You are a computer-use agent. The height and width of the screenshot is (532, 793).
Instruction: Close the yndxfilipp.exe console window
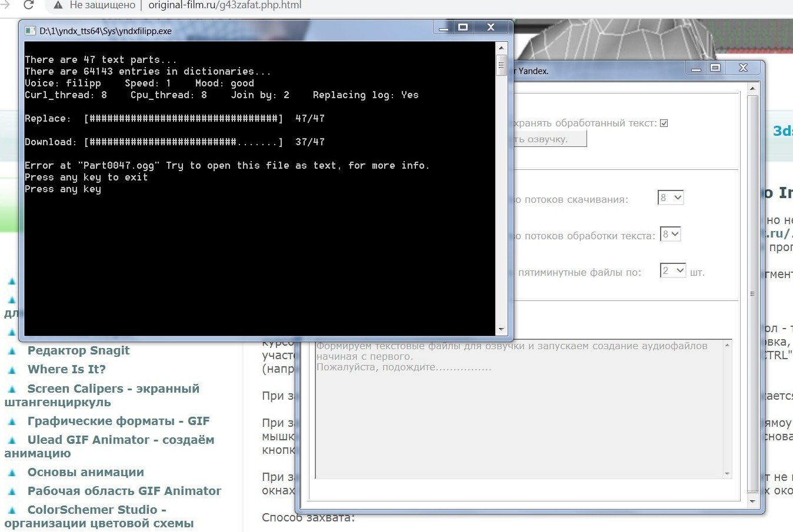point(491,27)
